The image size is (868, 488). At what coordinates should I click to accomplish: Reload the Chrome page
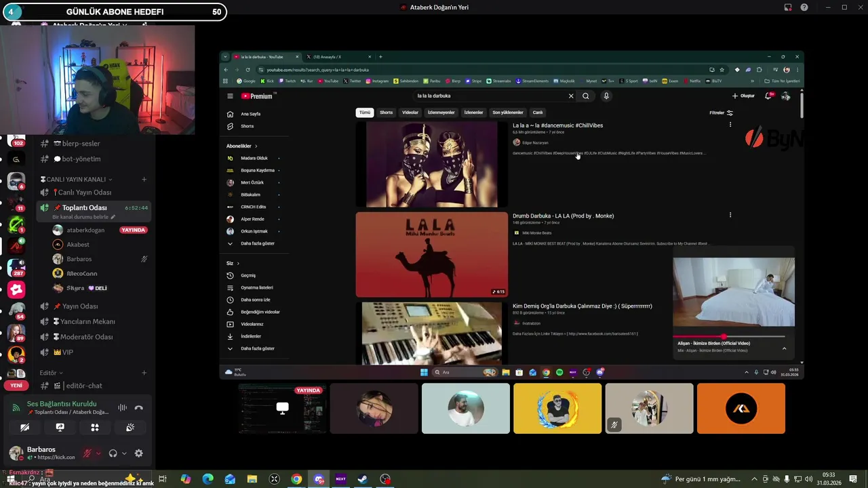(x=248, y=70)
